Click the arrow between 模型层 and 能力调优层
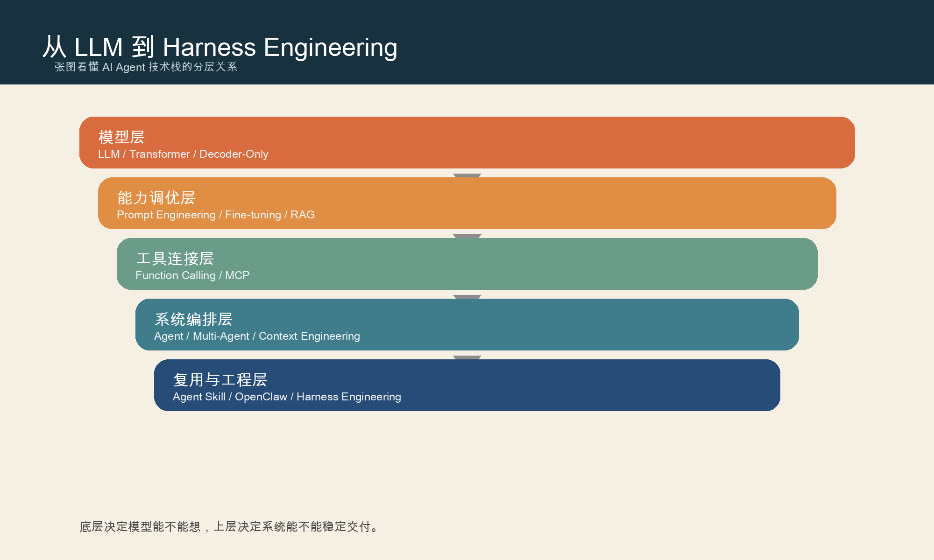Screen dimensions: 934x560 tap(466, 175)
